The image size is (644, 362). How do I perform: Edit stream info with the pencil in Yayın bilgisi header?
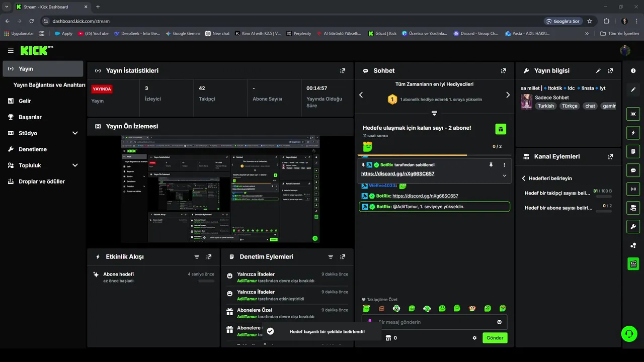(x=598, y=71)
